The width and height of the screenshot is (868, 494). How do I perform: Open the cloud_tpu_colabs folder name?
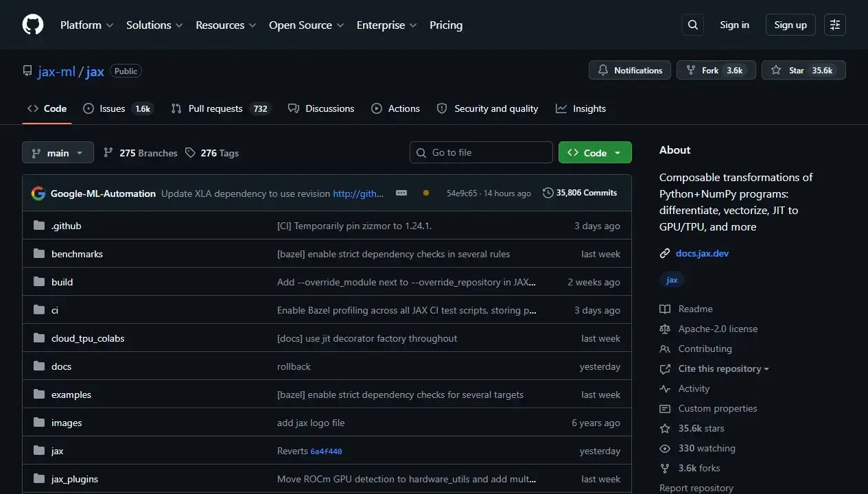coord(88,338)
